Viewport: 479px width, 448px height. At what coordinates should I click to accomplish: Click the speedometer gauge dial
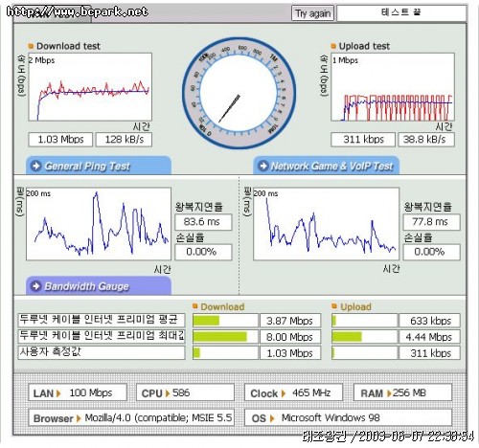tap(239, 94)
